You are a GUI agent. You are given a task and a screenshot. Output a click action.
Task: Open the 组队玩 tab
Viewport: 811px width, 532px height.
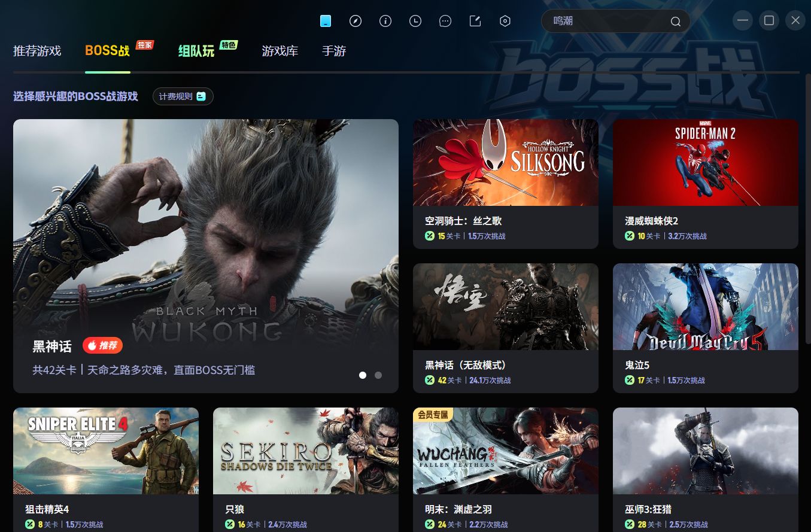(x=196, y=51)
